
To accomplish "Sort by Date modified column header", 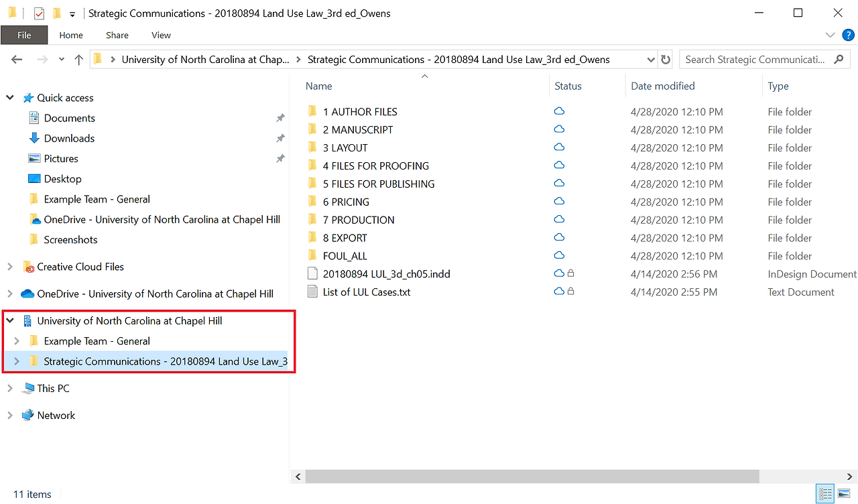I will (662, 86).
